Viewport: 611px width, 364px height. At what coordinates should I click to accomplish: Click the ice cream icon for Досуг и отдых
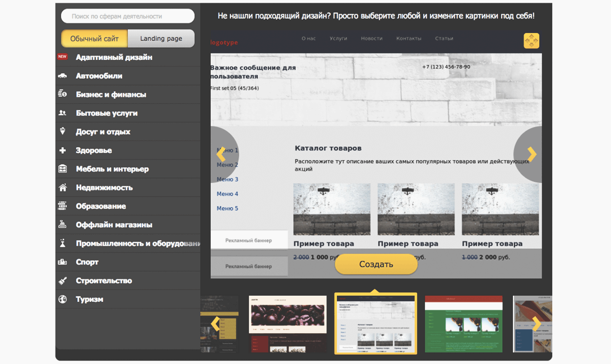coord(62,131)
